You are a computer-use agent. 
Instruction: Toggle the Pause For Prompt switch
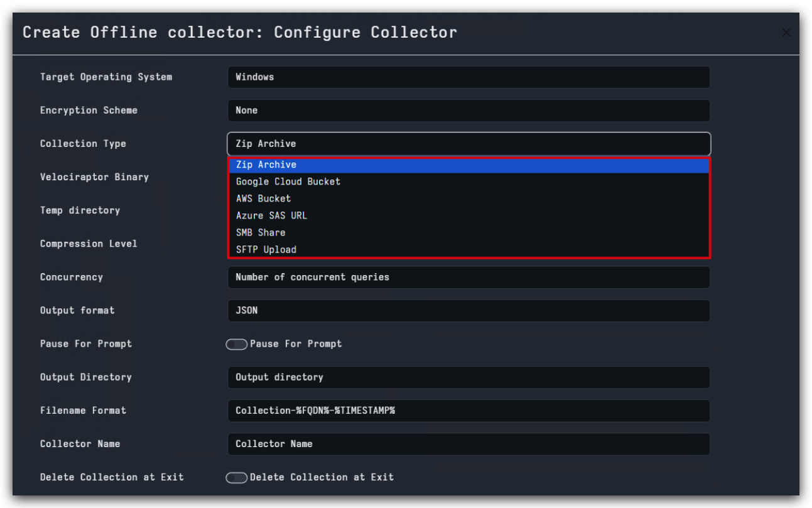pyautogui.click(x=237, y=344)
